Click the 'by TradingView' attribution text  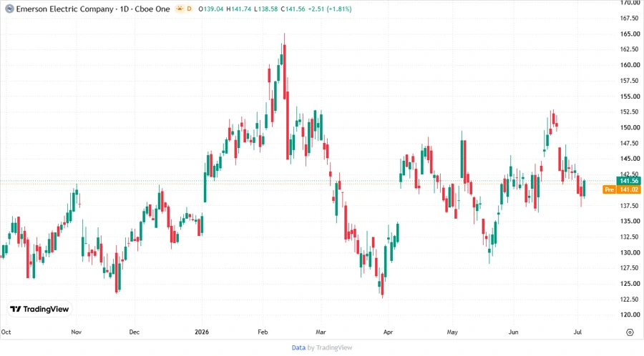pos(330,348)
